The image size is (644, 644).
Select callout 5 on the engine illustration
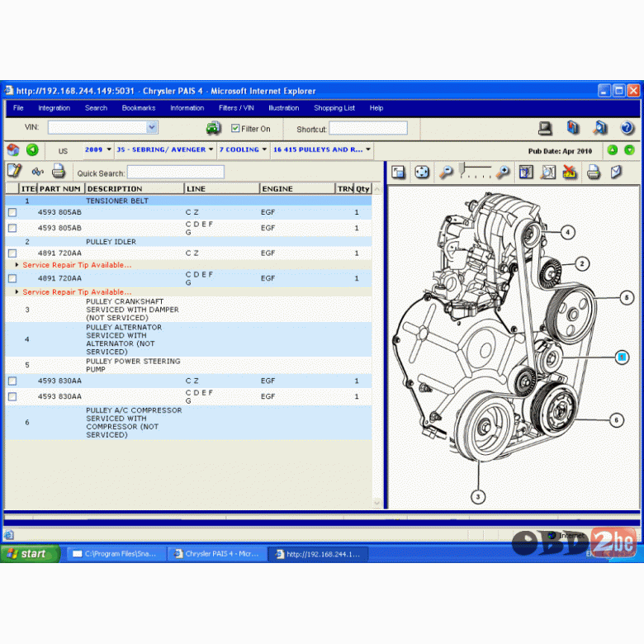627,298
